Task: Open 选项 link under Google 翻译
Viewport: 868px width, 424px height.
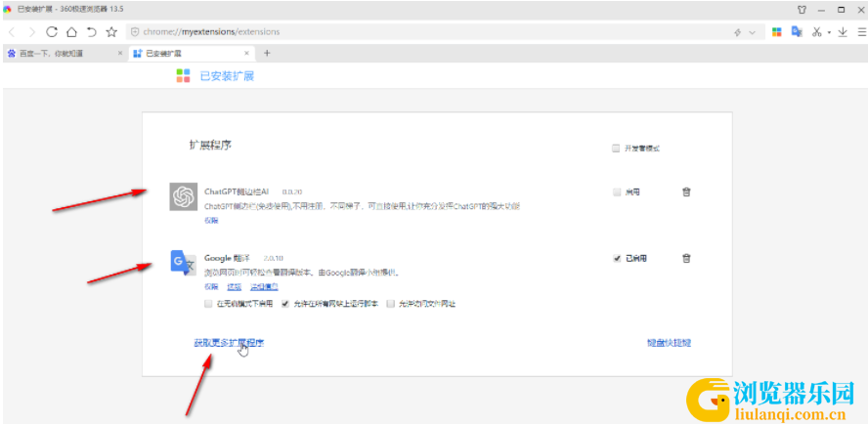Action: click(x=235, y=286)
